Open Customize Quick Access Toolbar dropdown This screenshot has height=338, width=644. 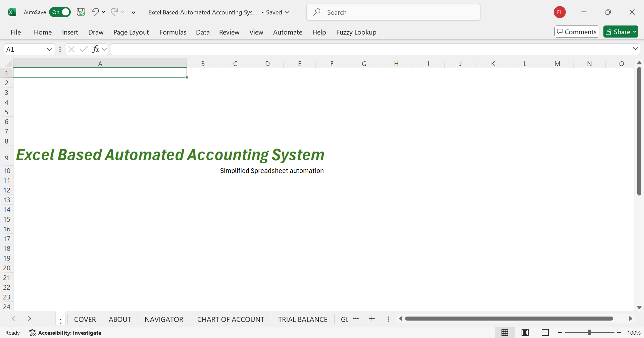click(x=134, y=12)
